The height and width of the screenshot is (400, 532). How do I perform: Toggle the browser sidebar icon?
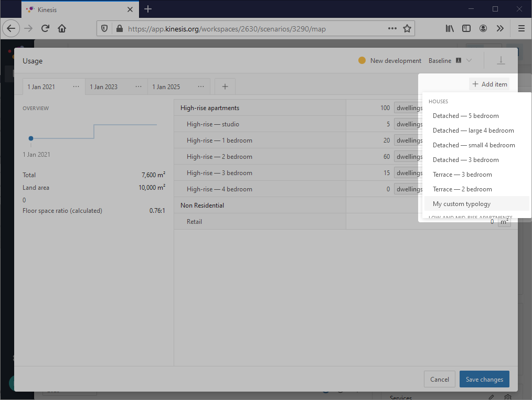click(466, 28)
